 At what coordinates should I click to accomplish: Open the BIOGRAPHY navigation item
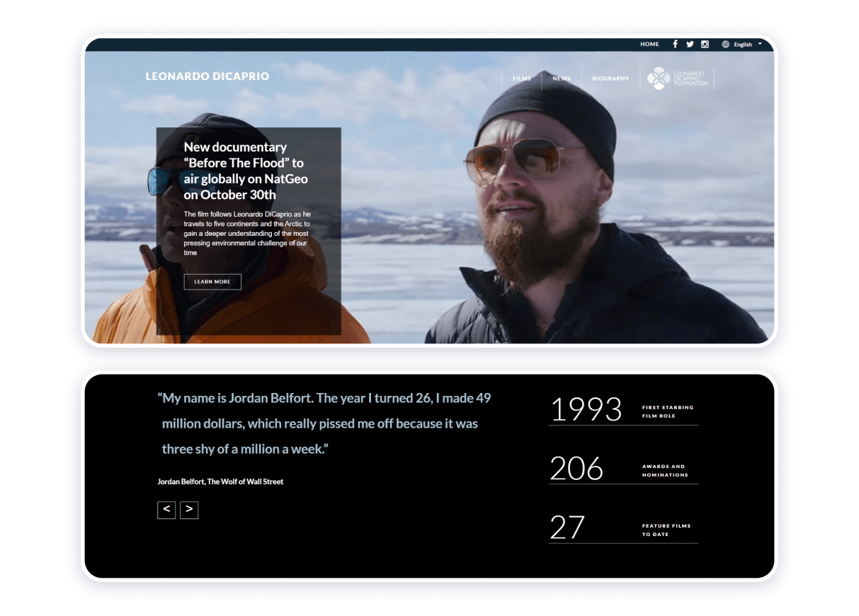click(x=610, y=79)
